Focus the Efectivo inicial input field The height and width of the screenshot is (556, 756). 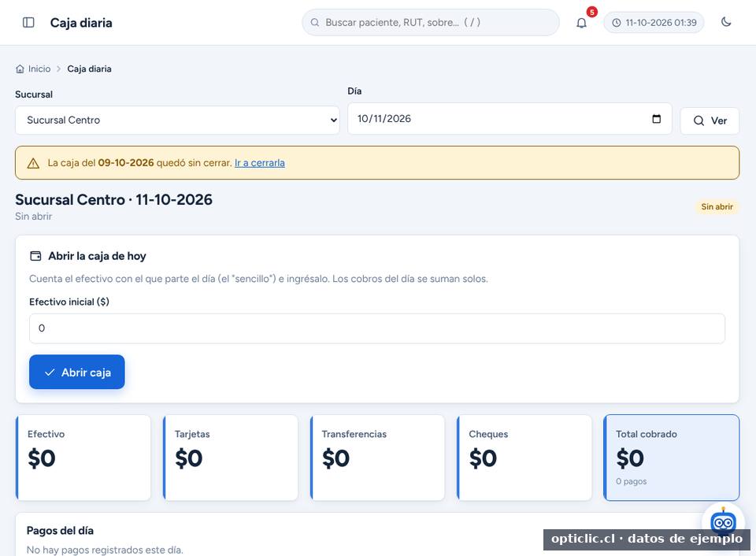pos(377,328)
